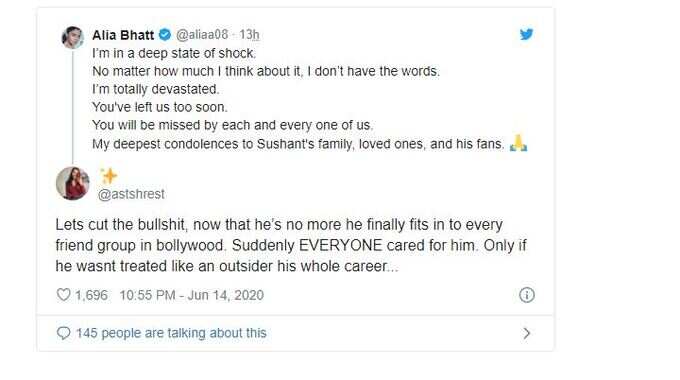Click the 1,696 likes count
Screen dimensions: 680x380
[91, 295]
